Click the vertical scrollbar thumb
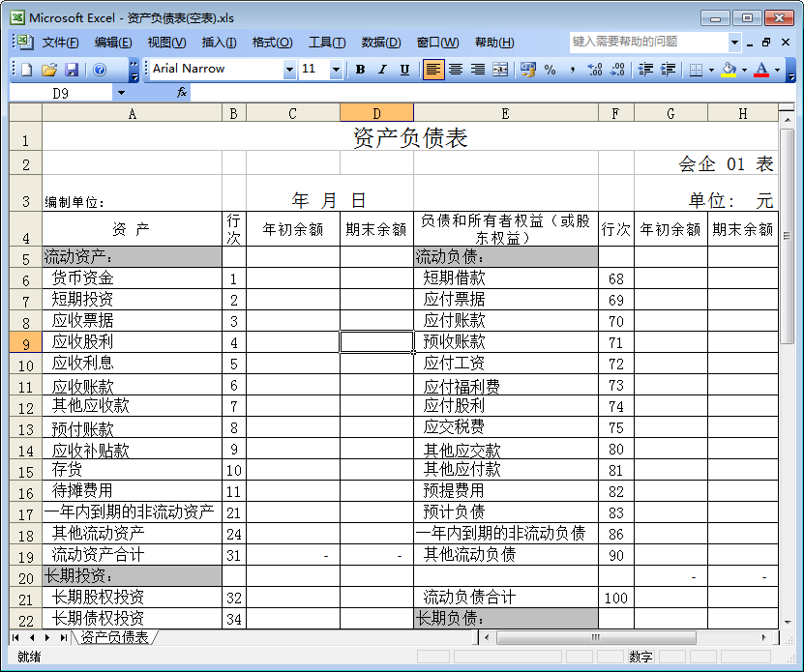804x672 pixels. click(787, 236)
